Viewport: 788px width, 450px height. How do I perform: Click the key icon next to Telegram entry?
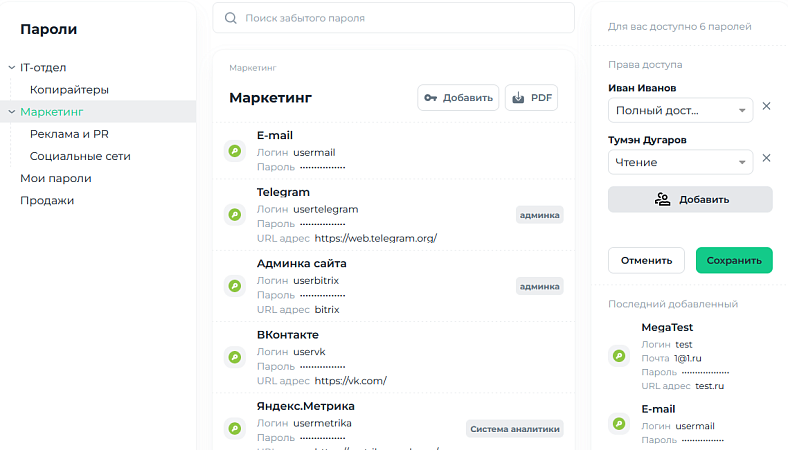point(235,215)
